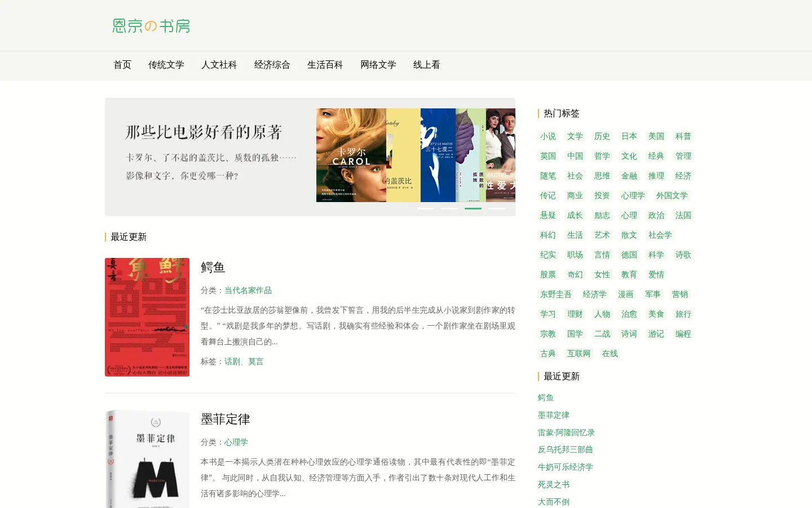This screenshot has height=508, width=812.
Task: Select the 日本 hot tag
Action: coord(629,136)
